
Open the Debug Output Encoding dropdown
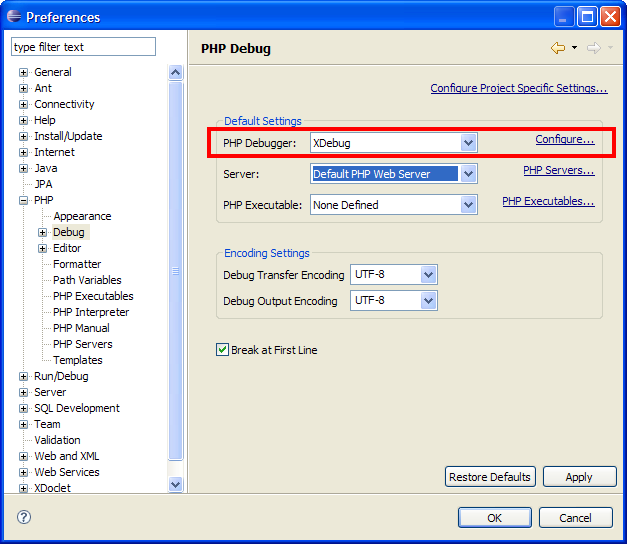428,300
